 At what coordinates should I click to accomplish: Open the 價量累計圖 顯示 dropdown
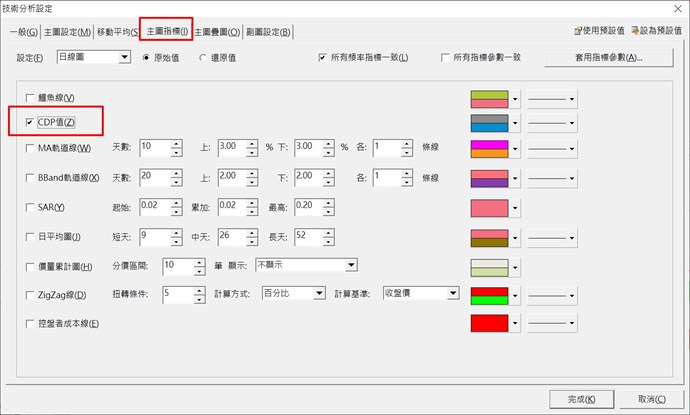click(350, 265)
